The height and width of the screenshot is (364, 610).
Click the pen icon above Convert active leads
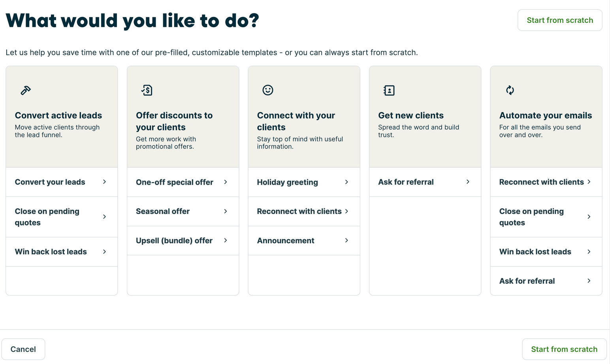tap(25, 90)
